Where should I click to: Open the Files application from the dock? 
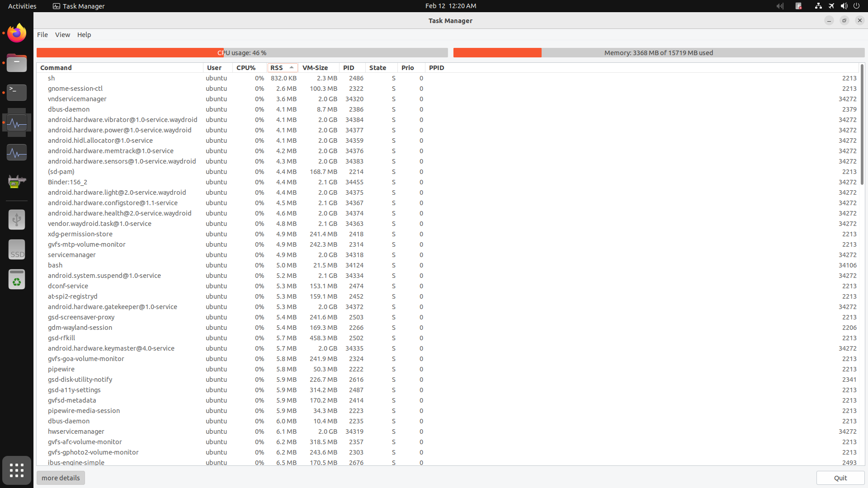pyautogui.click(x=16, y=63)
